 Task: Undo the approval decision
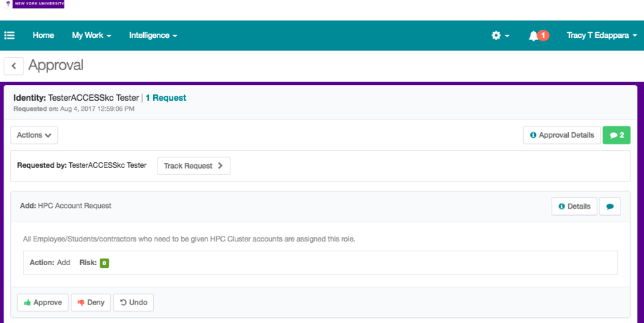coord(133,302)
